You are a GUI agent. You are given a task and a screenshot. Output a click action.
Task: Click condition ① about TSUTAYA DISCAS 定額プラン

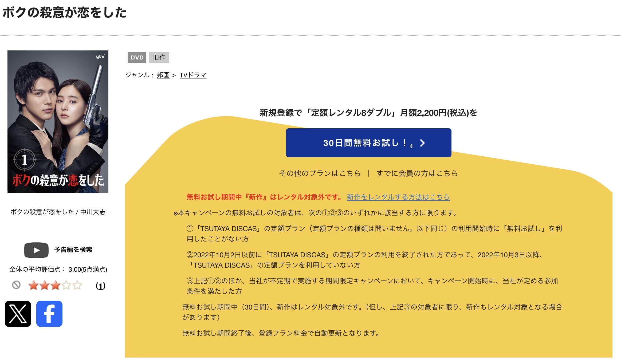(x=374, y=234)
